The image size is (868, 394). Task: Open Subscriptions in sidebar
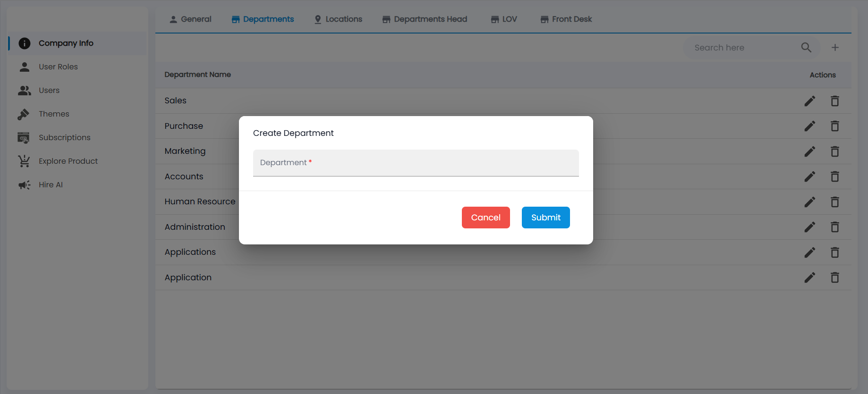coord(77,138)
